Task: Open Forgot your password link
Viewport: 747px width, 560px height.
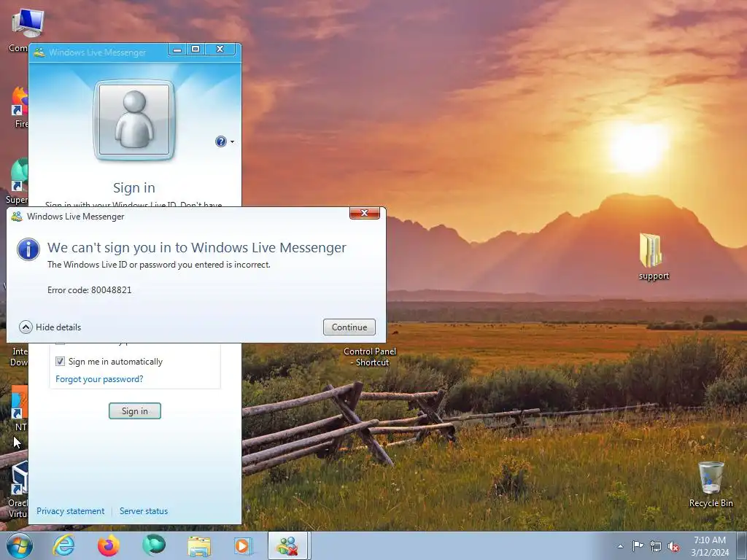Action: click(99, 379)
